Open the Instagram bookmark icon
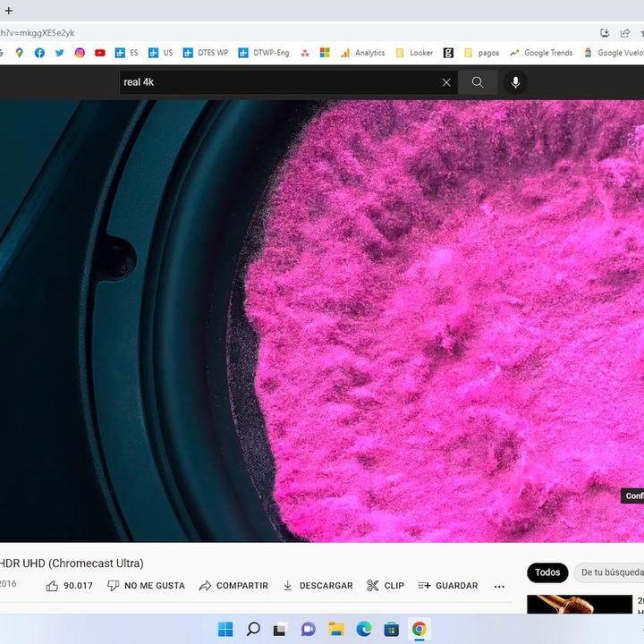644x644 pixels. pos(80,53)
